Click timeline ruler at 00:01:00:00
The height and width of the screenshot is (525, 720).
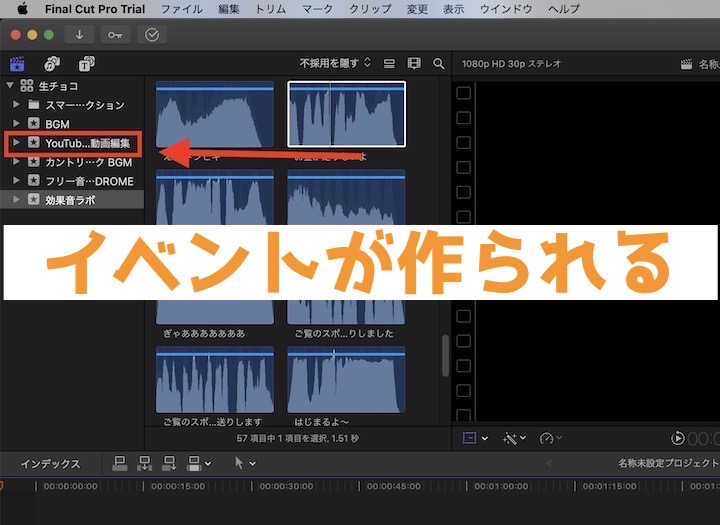501,486
